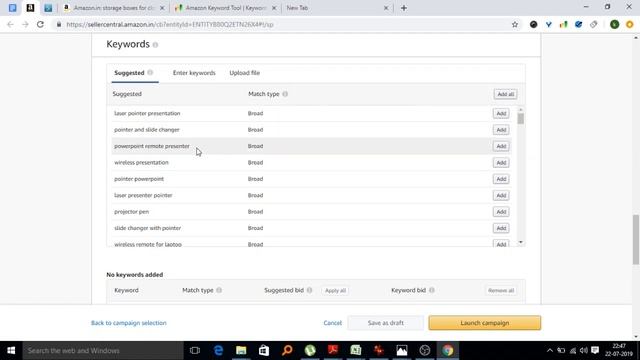The image size is (640, 360).
Task: Add all suggested keywords
Action: click(505, 94)
